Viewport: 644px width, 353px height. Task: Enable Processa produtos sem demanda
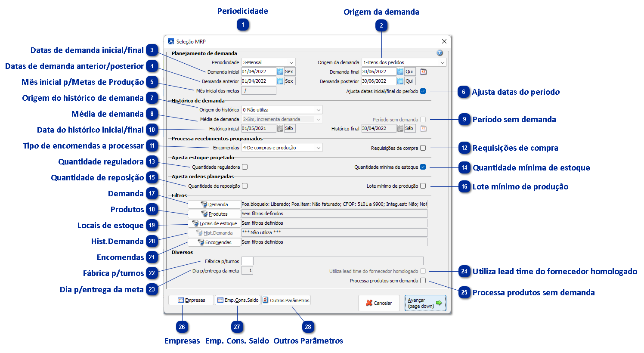(423, 281)
